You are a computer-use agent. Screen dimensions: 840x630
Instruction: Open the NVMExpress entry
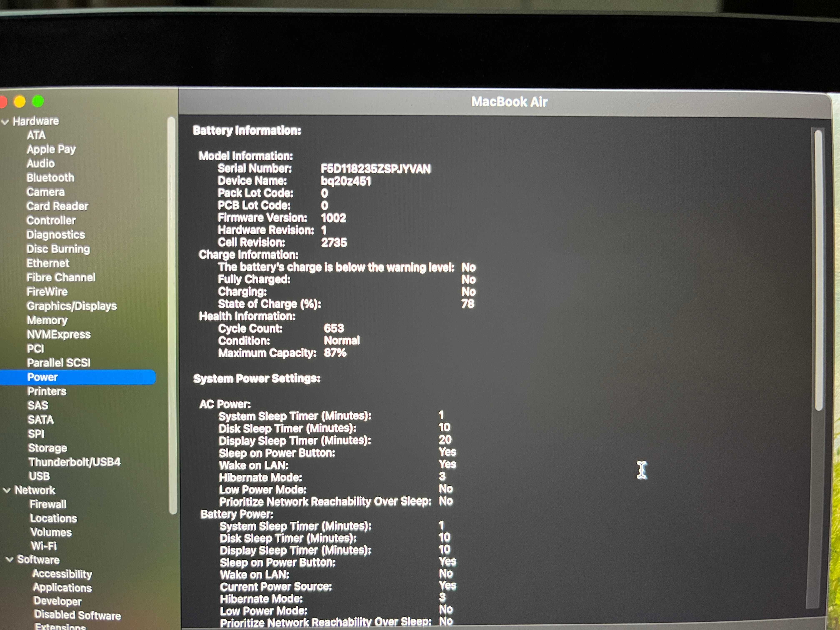pos(59,335)
